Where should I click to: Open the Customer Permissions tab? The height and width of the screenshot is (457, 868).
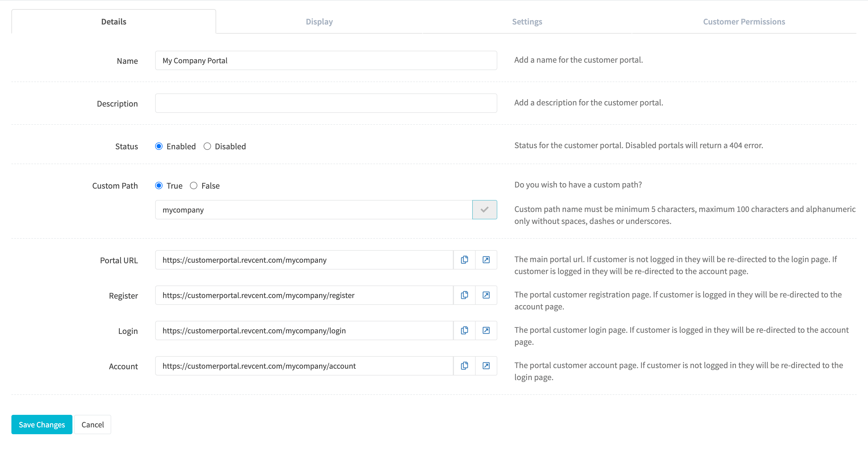[x=744, y=22]
